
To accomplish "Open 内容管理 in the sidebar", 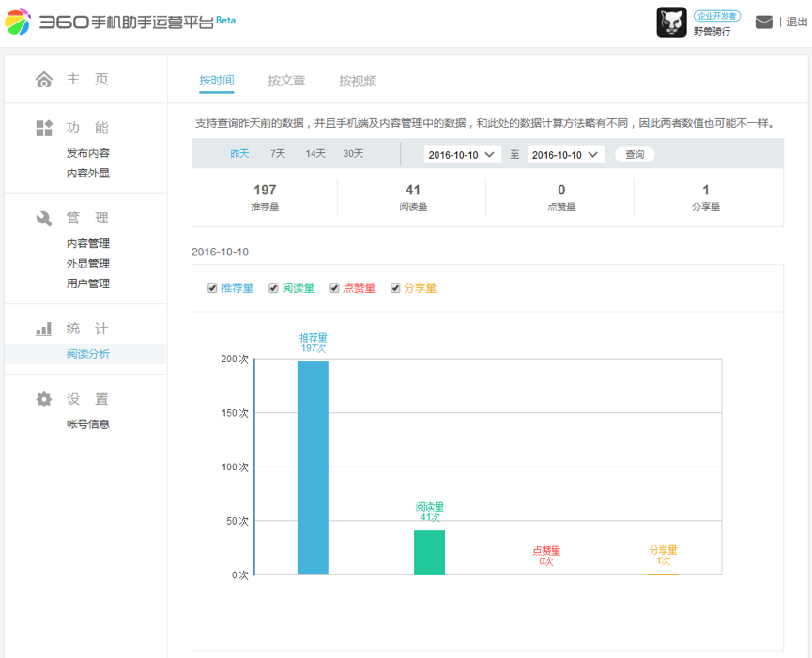I will pos(88,243).
